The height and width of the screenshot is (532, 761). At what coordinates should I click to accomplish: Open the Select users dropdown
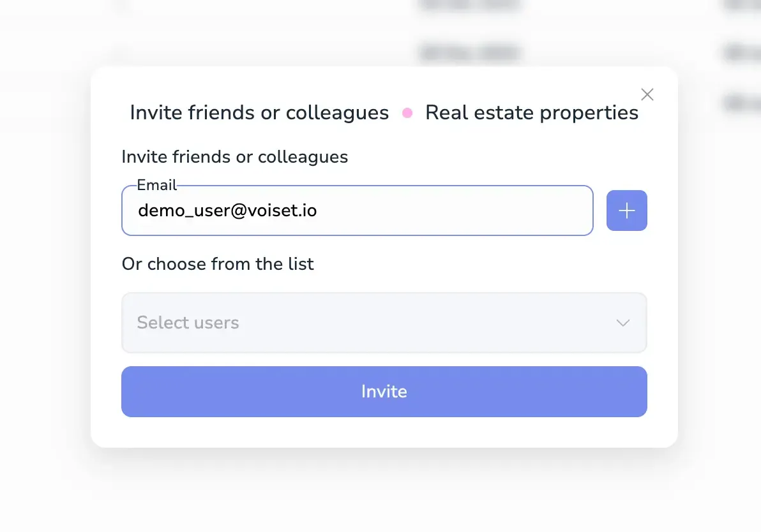tap(384, 323)
